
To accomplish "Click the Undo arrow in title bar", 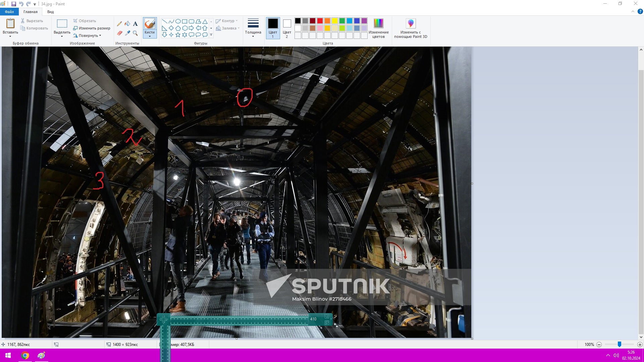I will point(21,4).
